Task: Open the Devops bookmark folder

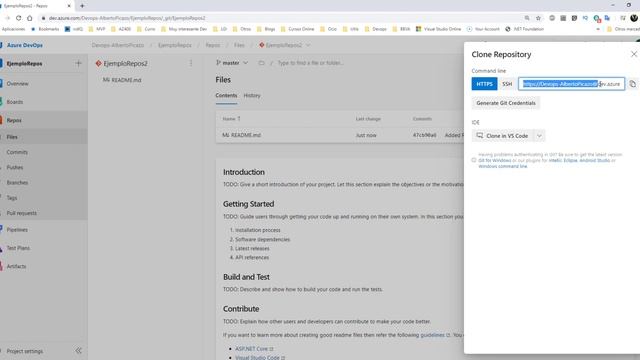Action: point(376,29)
